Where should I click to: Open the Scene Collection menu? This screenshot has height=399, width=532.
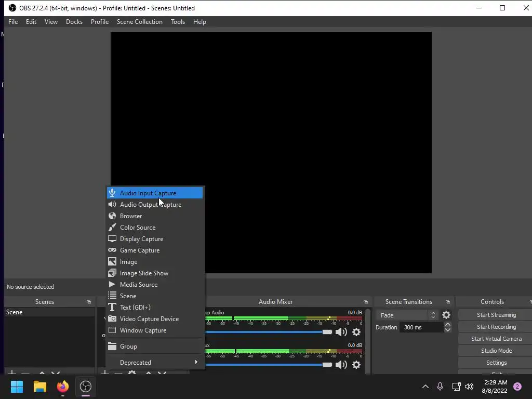click(140, 22)
